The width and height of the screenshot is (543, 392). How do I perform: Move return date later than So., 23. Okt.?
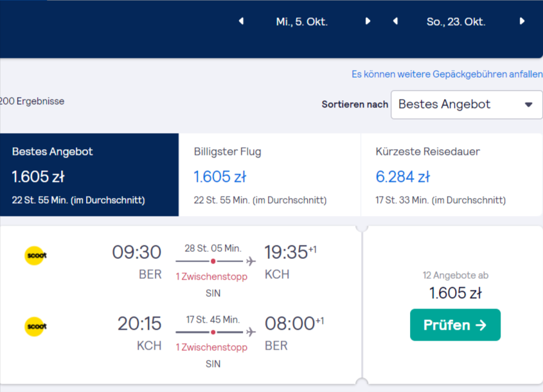[x=522, y=21]
